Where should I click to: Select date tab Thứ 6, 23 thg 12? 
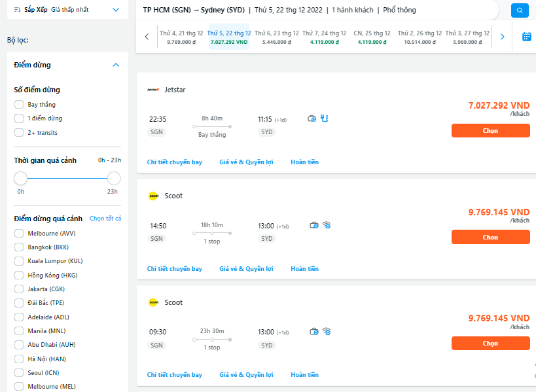(x=277, y=37)
